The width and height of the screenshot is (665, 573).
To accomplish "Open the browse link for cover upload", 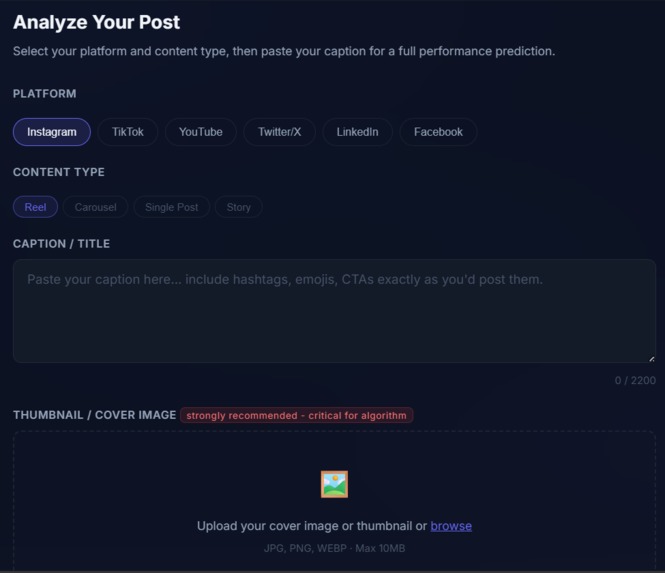I will coord(451,526).
